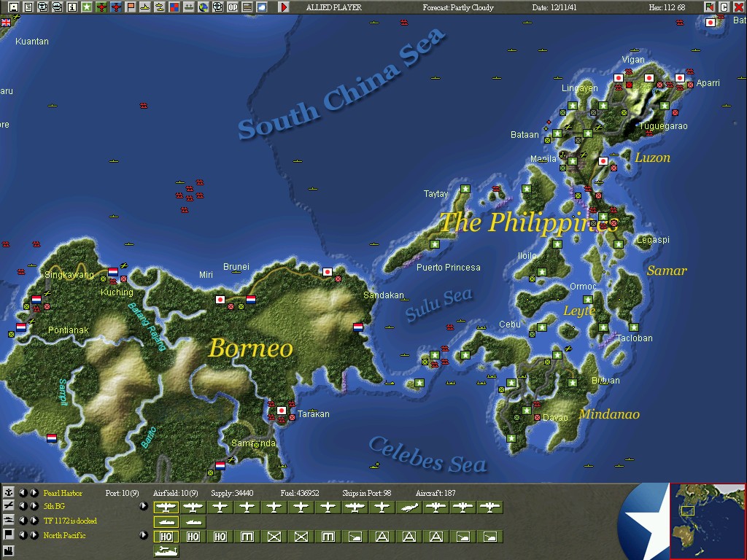The width and height of the screenshot is (747, 560).
Task: Click the North Pacific unit name
Action: coord(64,535)
